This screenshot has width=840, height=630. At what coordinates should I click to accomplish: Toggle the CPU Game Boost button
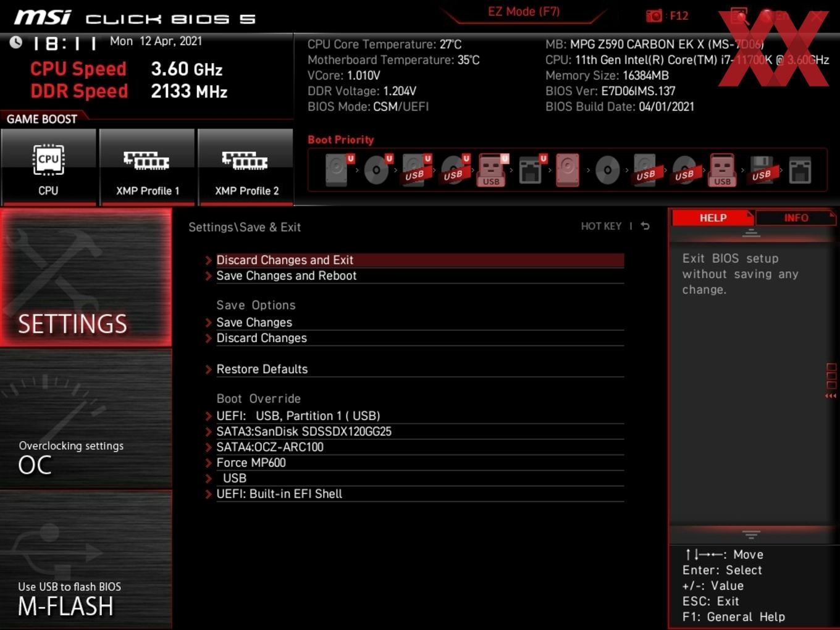click(x=48, y=166)
